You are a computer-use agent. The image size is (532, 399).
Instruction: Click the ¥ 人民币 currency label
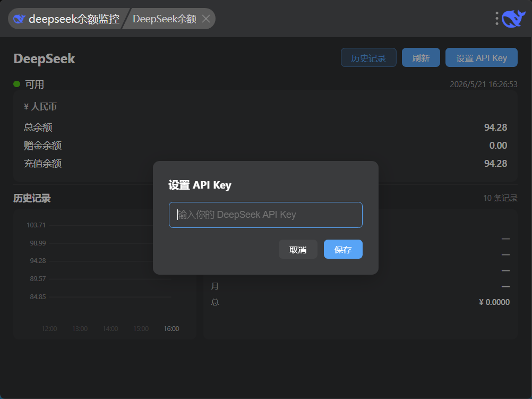coord(40,107)
